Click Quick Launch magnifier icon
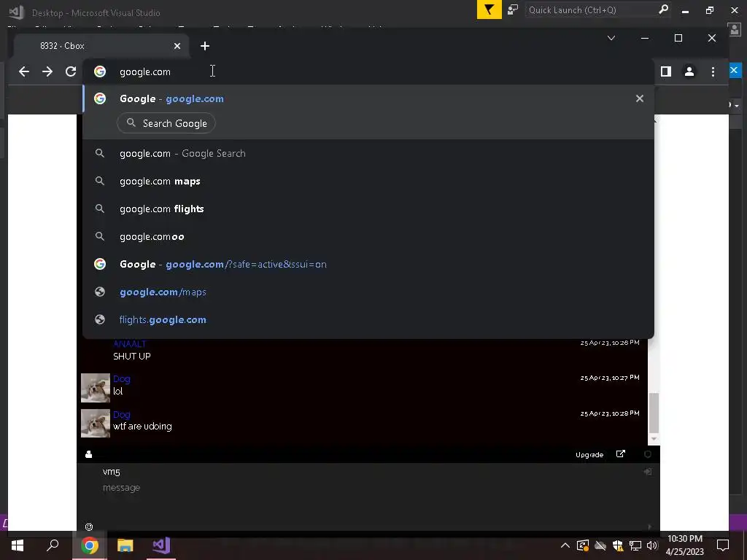The width and height of the screenshot is (747, 560). coord(663,9)
